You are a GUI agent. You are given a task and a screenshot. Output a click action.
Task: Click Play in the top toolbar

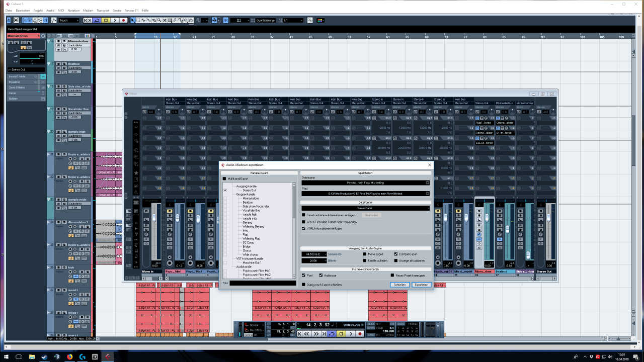click(115, 20)
